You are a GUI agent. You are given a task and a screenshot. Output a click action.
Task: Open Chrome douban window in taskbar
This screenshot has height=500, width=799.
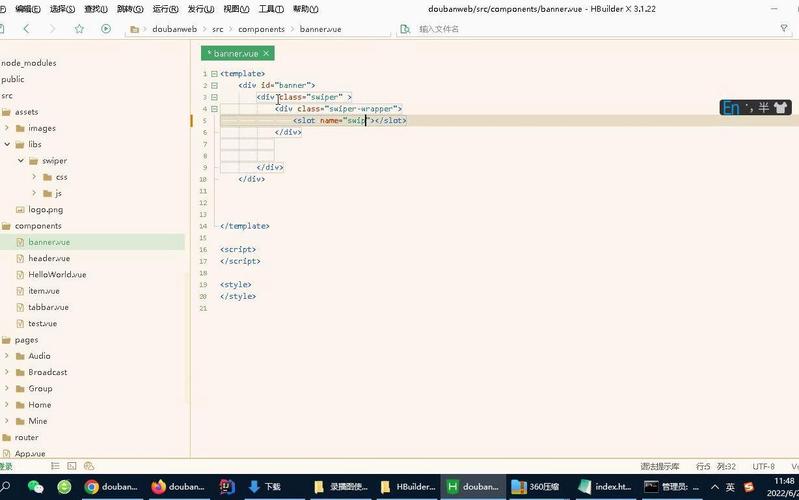tap(111, 487)
